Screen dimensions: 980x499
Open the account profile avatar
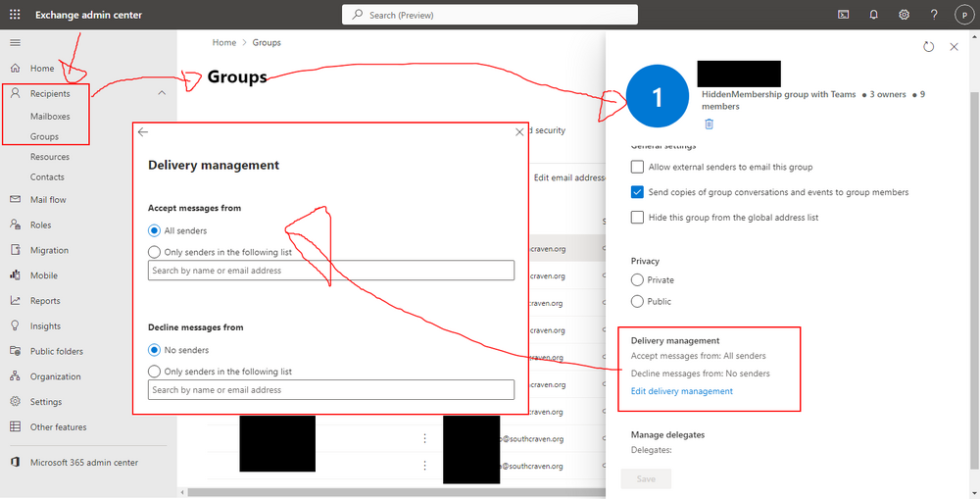[964, 15]
